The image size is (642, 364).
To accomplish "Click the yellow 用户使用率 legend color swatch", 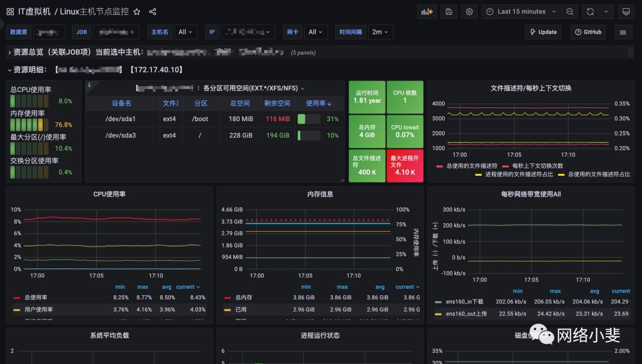I will coord(17,309).
